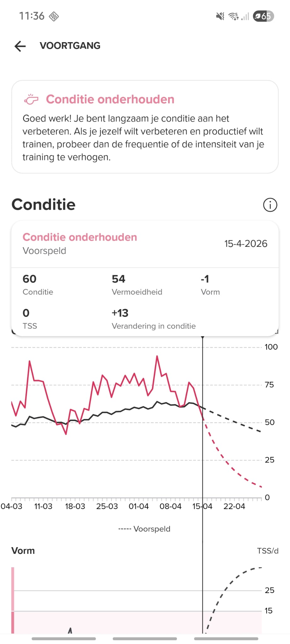The height and width of the screenshot is (644, 290).
Task: Select the Conditie value 60
Action: coord(30,279)
